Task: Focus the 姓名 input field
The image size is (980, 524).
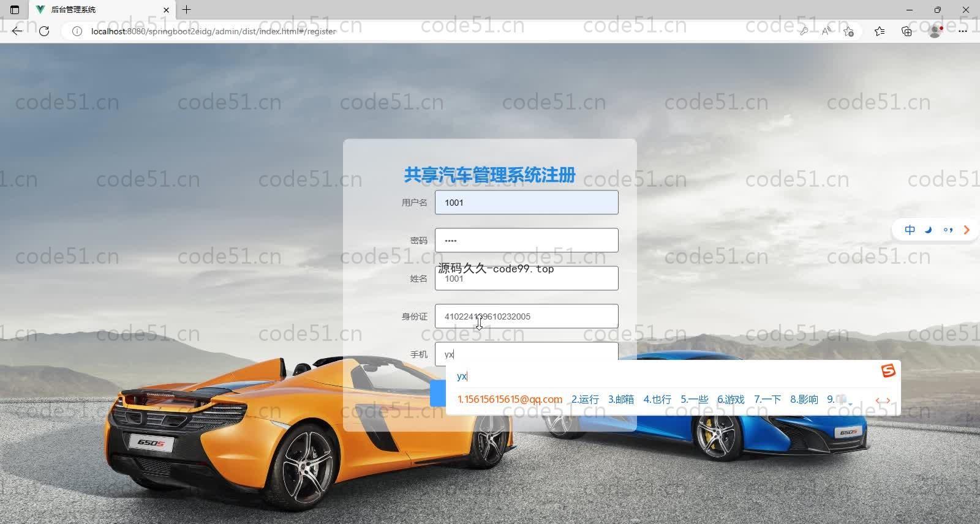Action: coord(527,279)
